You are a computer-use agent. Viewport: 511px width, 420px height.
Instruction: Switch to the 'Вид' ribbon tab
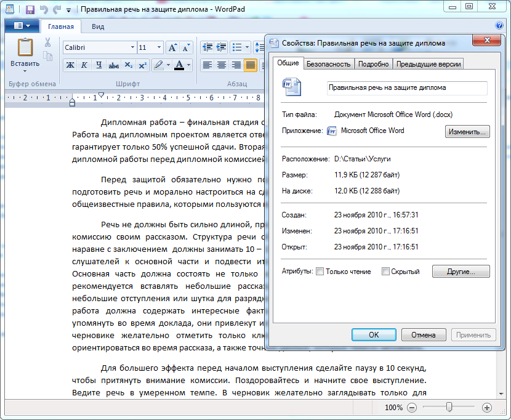pos(98,26)
